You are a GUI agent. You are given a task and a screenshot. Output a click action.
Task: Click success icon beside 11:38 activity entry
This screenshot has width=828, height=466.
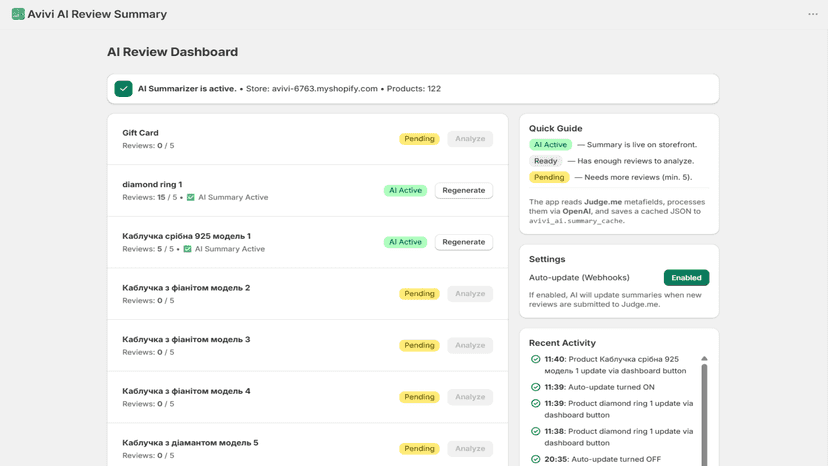point(535,432)
